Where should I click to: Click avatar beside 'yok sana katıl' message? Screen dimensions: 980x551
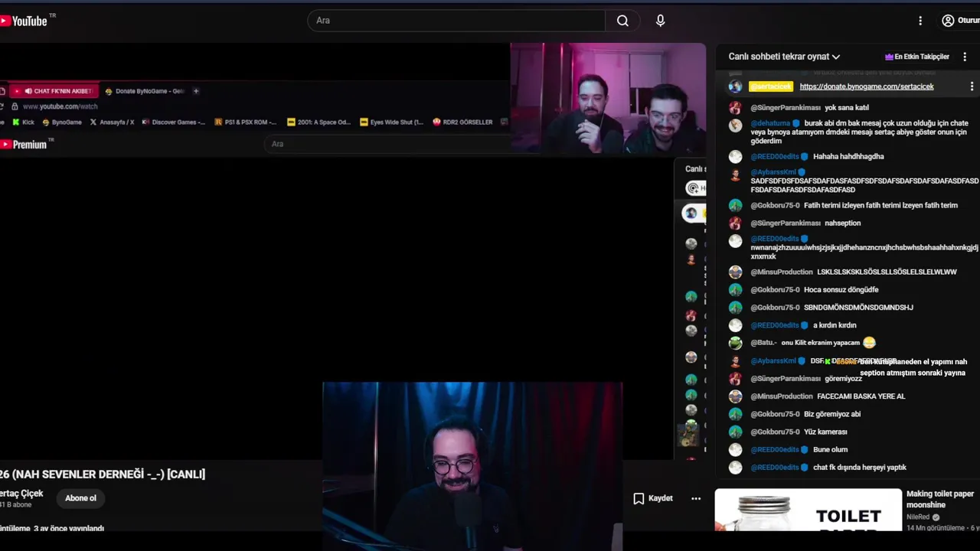click(735, 108)
